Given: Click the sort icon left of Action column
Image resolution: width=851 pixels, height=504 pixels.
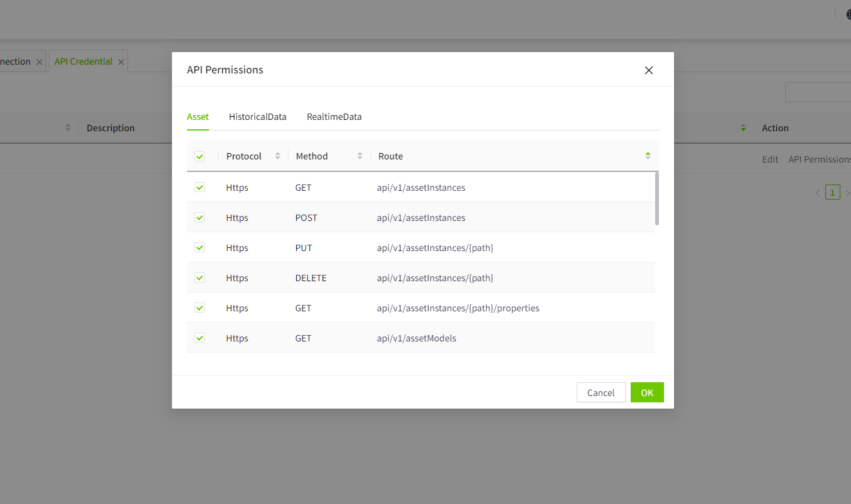Looking at the screenshot, I should 743,128.
